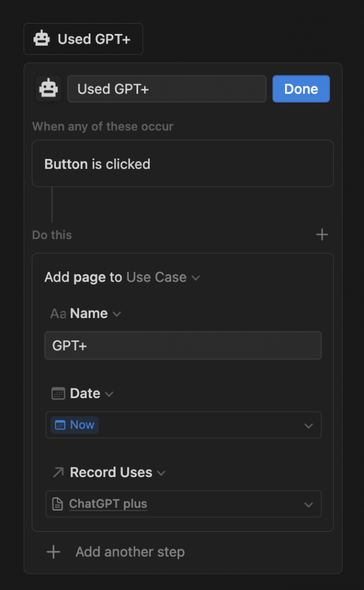Open the Record Uses property dropdown
Viewport: 364px width, 590px height.
coord(161,473)
